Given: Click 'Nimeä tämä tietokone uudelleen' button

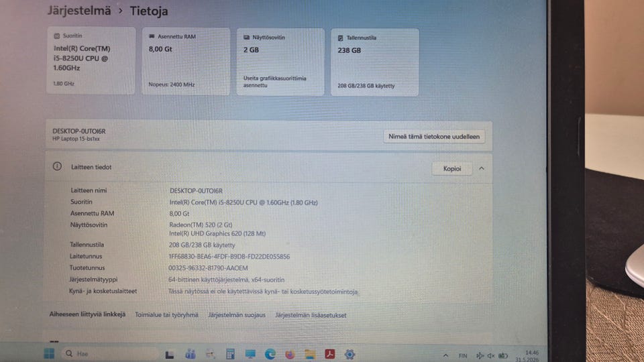Looking at the screenshot, I should click(434, 137).
